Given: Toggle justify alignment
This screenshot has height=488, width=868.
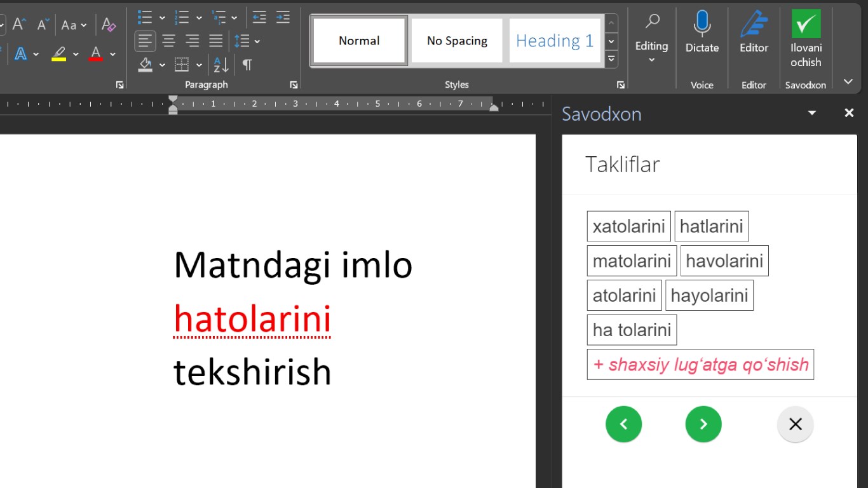Looking at the screenshot, I should point(216,41).
